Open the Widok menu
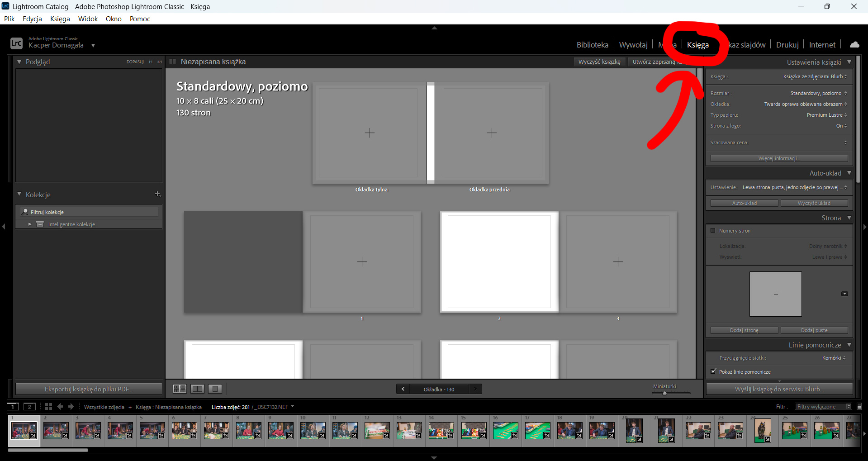 point(88,19)
